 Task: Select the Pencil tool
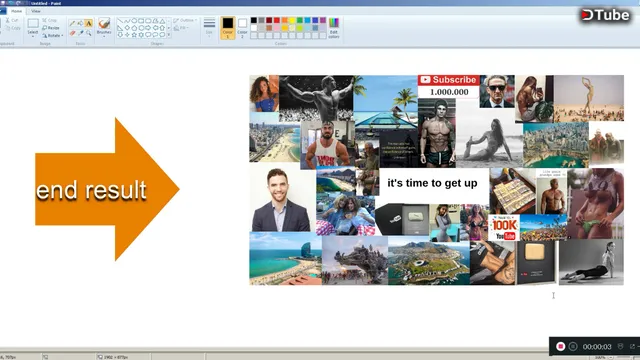coord(72,24)
